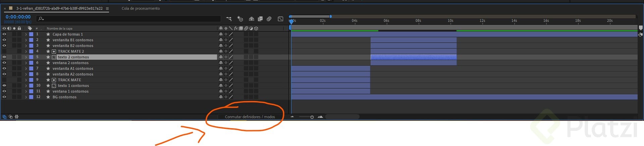Screen dimensions: 644x146
Task: Click the 10s mark on time ruler
Action: tap(450, 20)
